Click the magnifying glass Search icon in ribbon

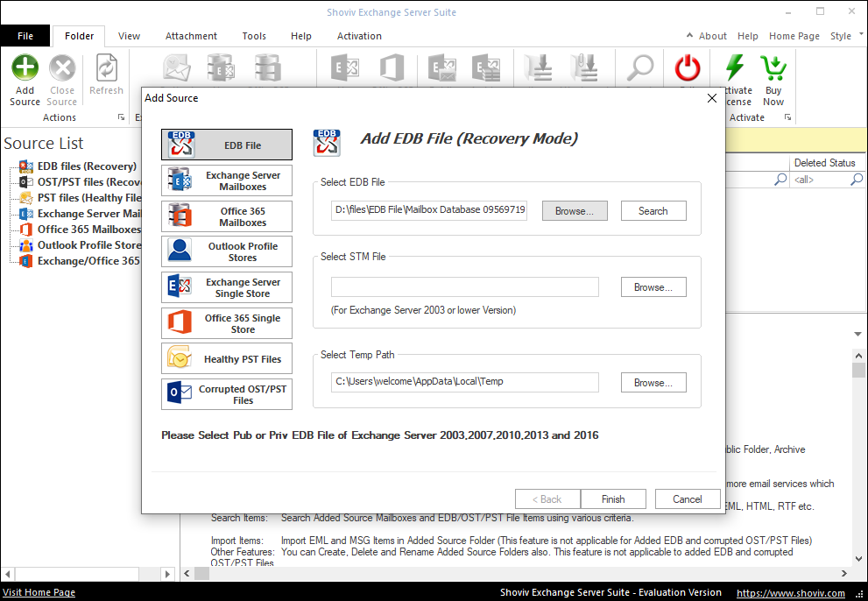(640, 67)
